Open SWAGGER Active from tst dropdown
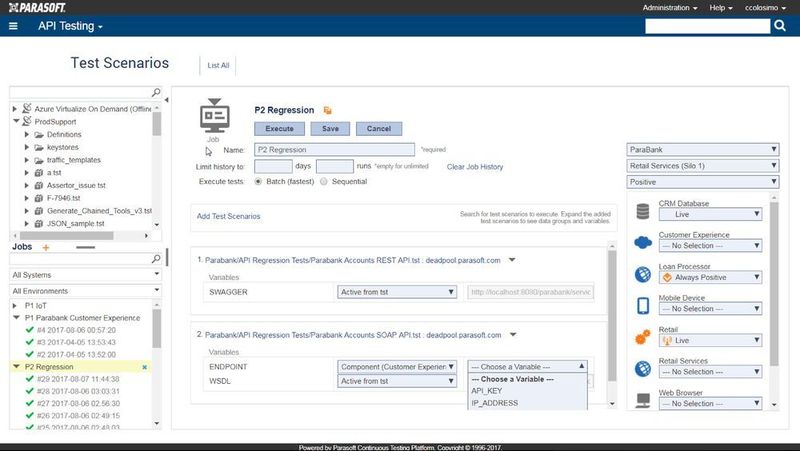Image resolution: width=800 pixels, height=451 pixels. click(x=397, y=292)
